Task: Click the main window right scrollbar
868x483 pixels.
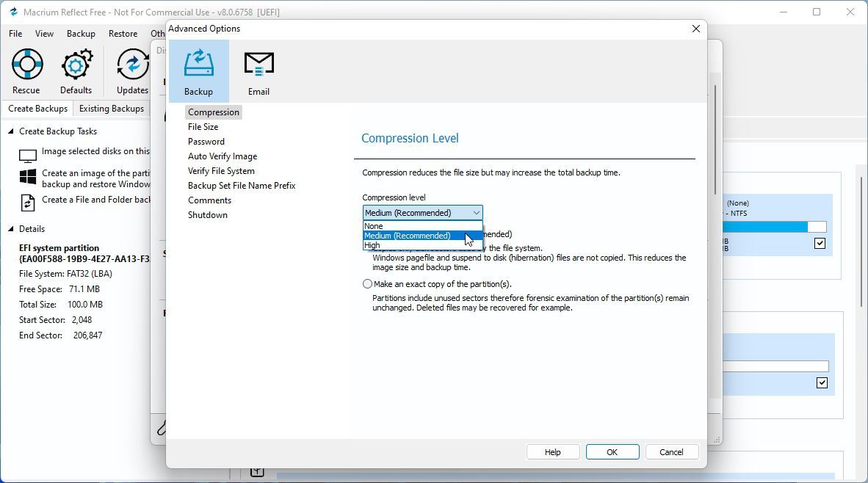Action: click(862, 241)
